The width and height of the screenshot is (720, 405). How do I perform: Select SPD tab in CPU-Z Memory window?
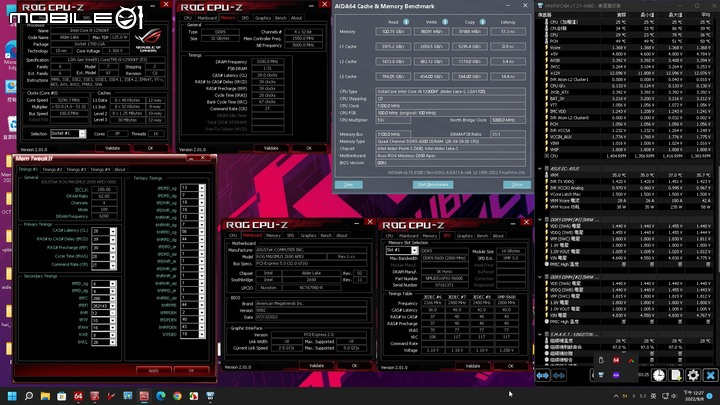coord(245,18)
